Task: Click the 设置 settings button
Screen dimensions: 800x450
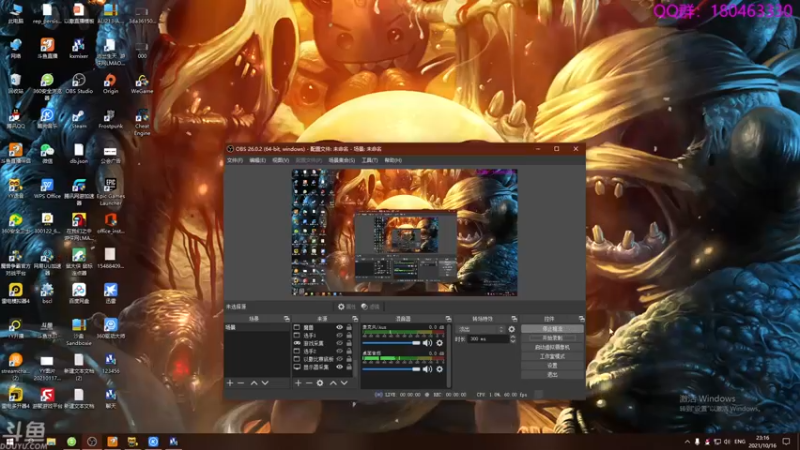Action: click(x=552, y=366)
